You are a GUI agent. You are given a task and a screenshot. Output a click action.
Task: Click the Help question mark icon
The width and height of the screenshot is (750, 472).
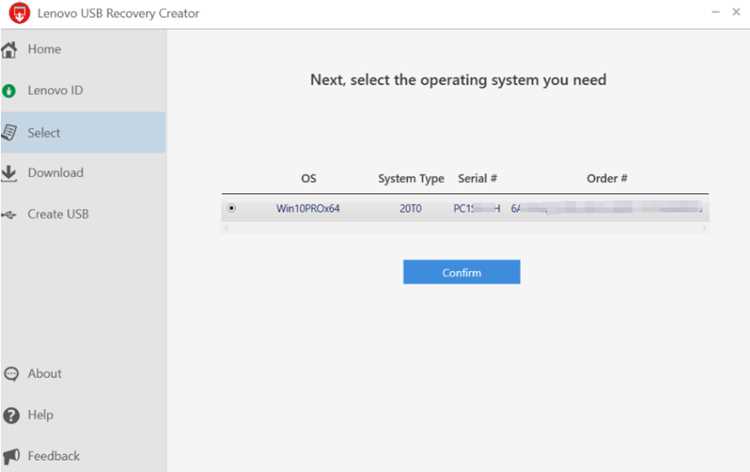(x=11, y=415)
